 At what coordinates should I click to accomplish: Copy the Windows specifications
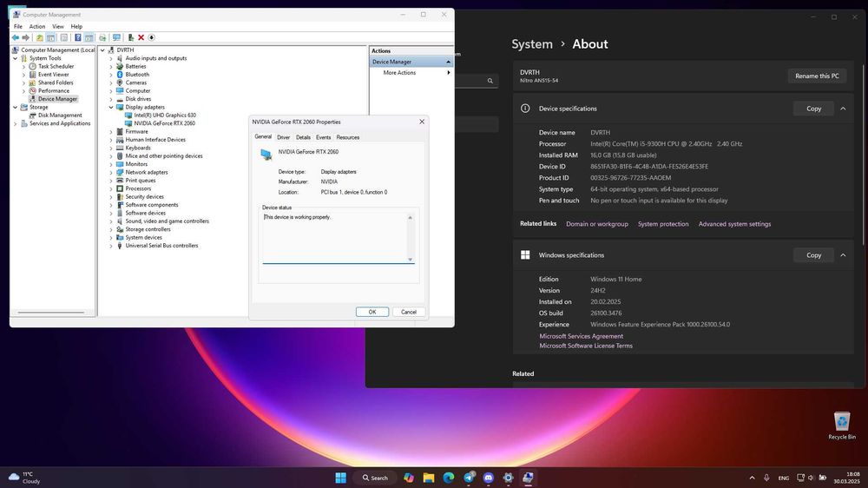tap(814, 255)
